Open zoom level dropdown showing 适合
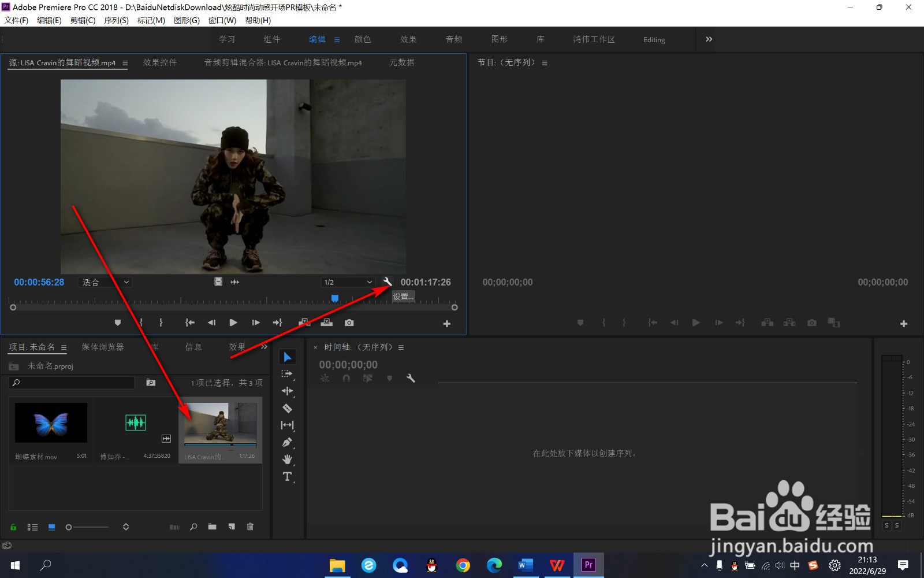 pyautogui.click(x=106, y=282)
